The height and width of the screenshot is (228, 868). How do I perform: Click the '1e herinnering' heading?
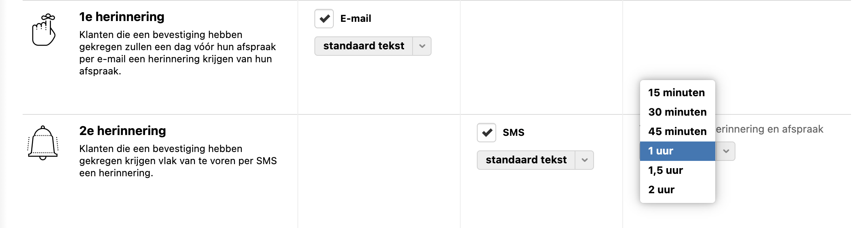[x=122, y=17]
